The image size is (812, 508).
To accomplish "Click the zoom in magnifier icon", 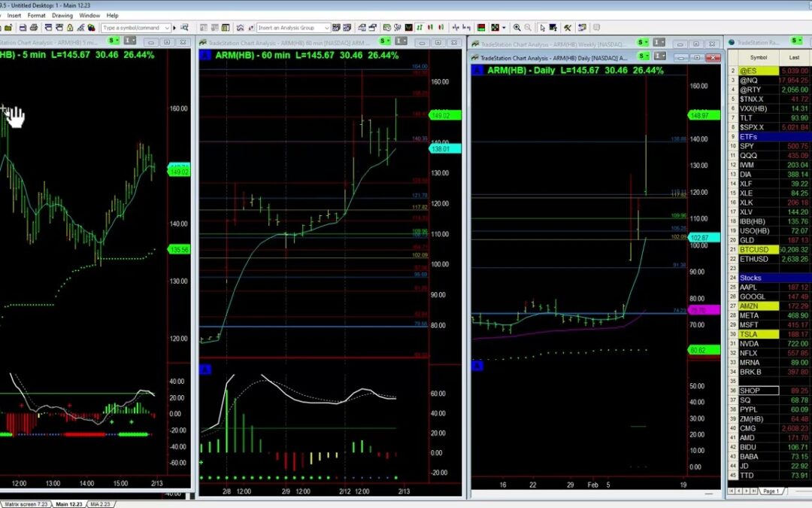I will [x=517, y=28].
